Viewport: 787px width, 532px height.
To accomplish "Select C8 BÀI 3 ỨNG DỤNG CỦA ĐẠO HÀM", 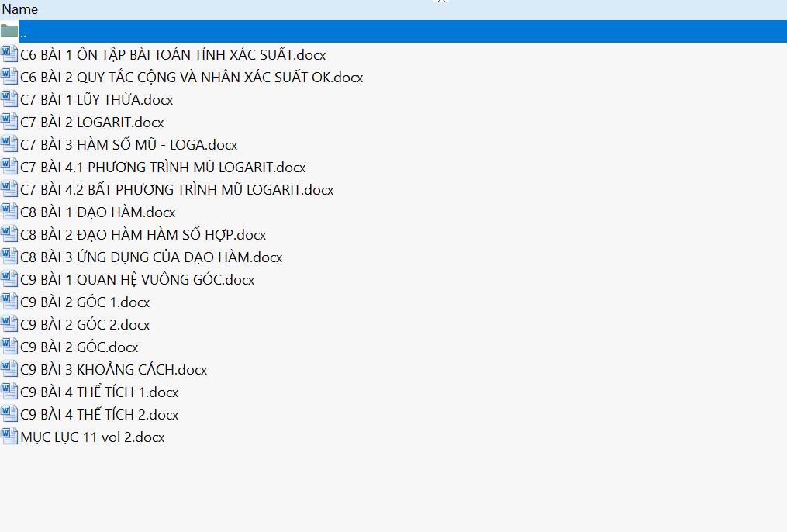I will click(x=151, y=257).
